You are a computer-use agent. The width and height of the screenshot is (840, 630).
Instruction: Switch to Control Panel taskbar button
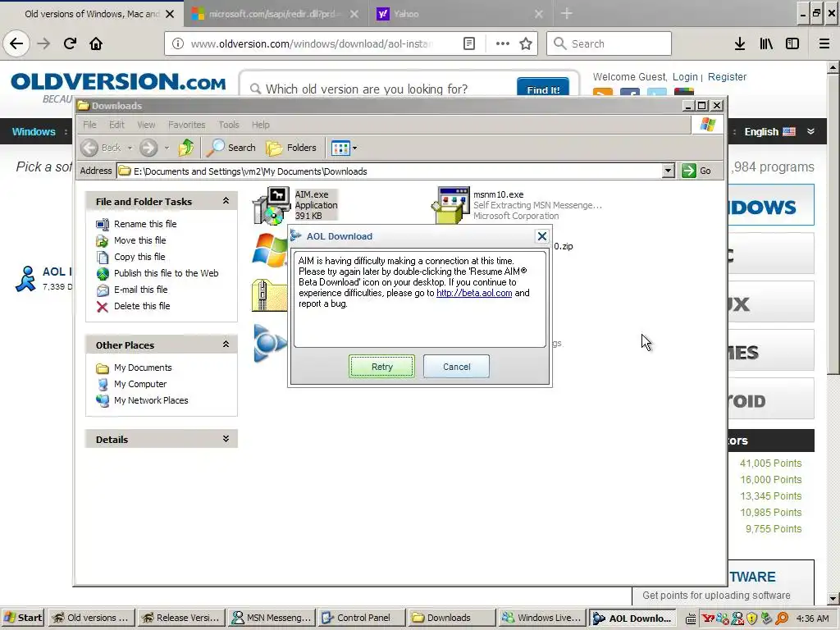pyautogui.click(x=361, y=618)
